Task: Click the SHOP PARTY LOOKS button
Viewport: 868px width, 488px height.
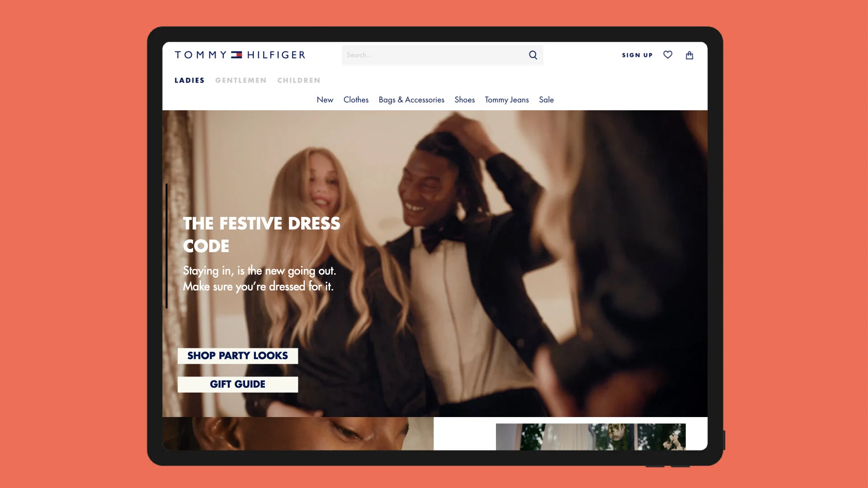Action: [x=238, y=356]
